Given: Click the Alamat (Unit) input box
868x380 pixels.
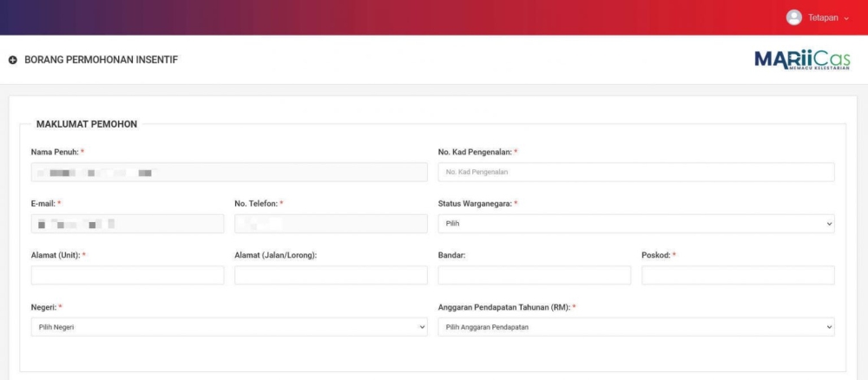Looking at the screenshot, I should (x=128, y=275).
